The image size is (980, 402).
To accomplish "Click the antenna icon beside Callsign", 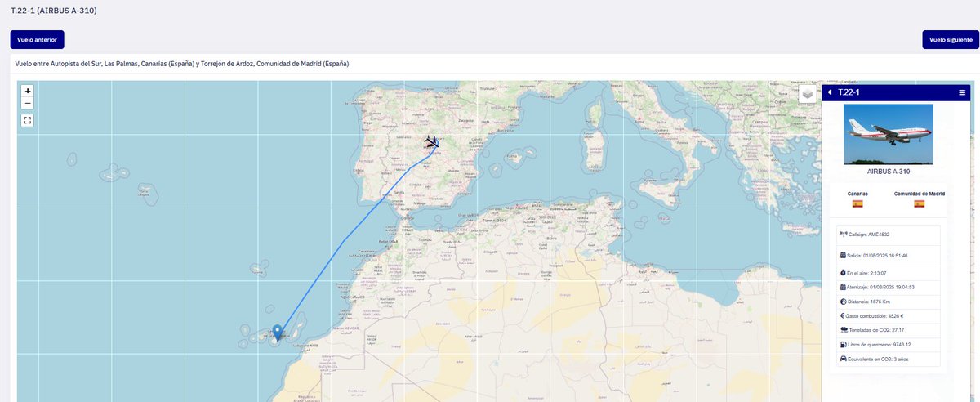I will pos(844,234).
